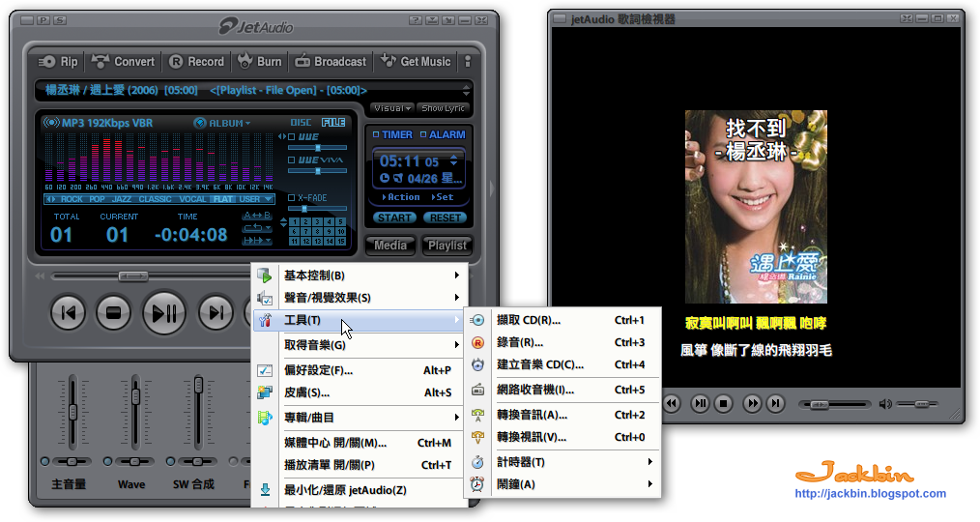Enable the X-FADE crossfade checkbox

tap(291, 197)
